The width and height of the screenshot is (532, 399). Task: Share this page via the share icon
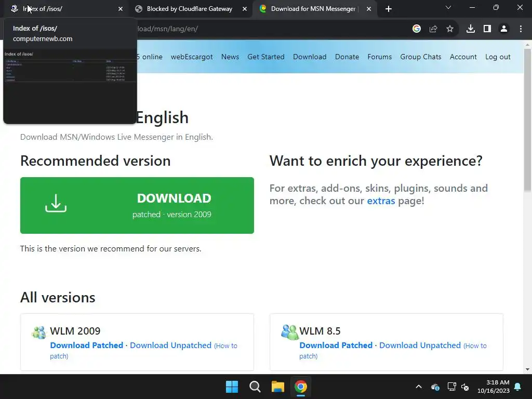(x=433, y=29)
